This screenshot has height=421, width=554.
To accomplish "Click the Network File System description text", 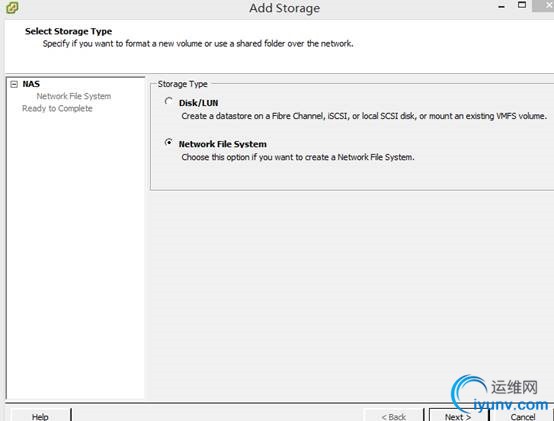I will (298, 157).
